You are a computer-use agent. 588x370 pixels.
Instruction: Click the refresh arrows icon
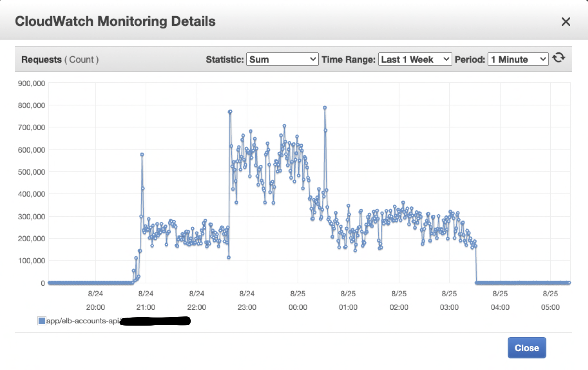[x=558, y=58]
